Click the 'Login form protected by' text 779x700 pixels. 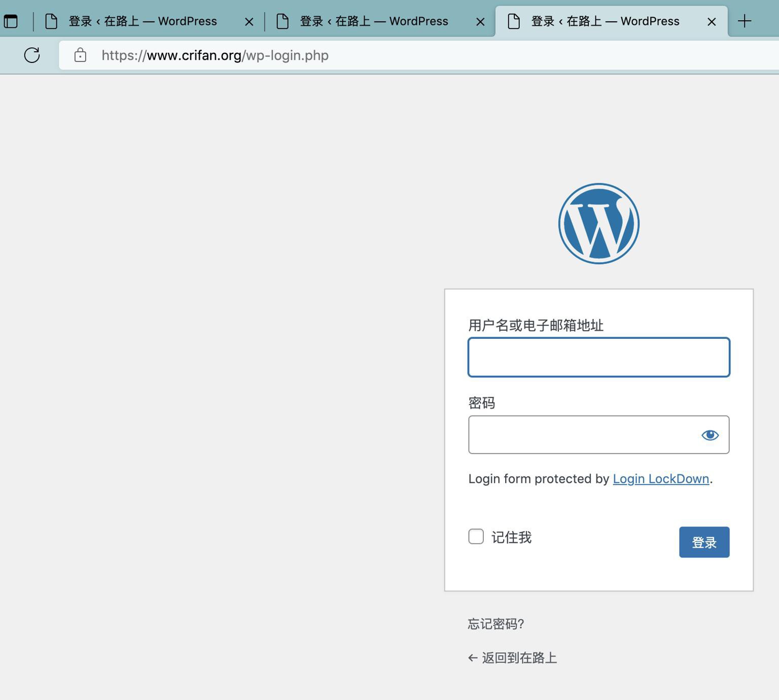coord(539,479)
